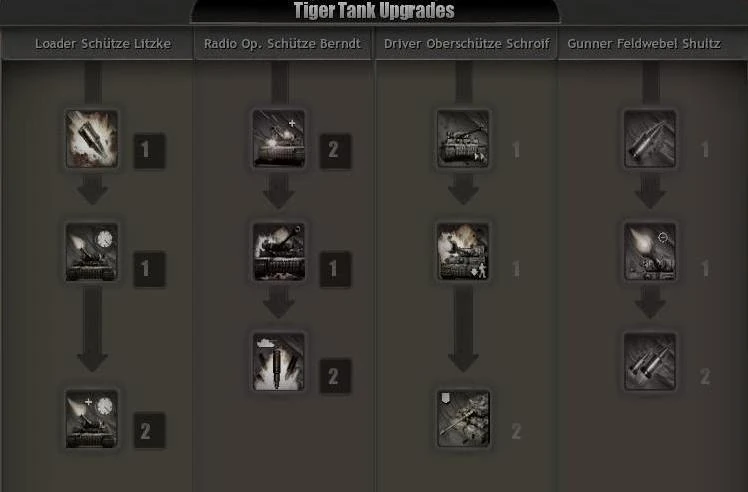The image size is (748, 492).
Task: Click the Tiger Tank Upgrades title
Action: click(374, 10)
